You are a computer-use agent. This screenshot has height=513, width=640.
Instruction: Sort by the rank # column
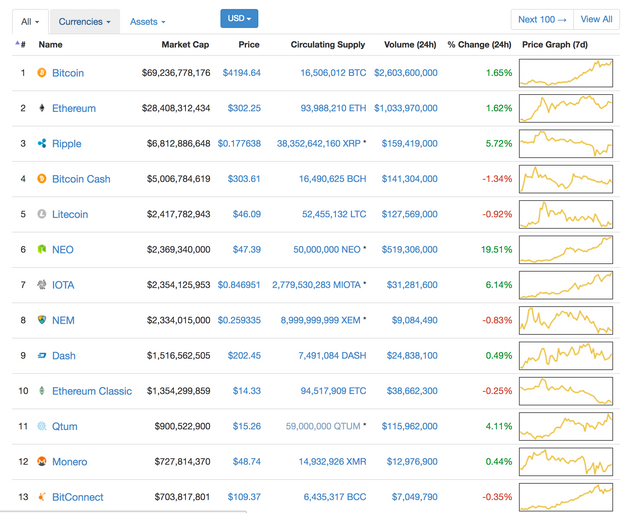pyautogui.click(x=21, y=44)
